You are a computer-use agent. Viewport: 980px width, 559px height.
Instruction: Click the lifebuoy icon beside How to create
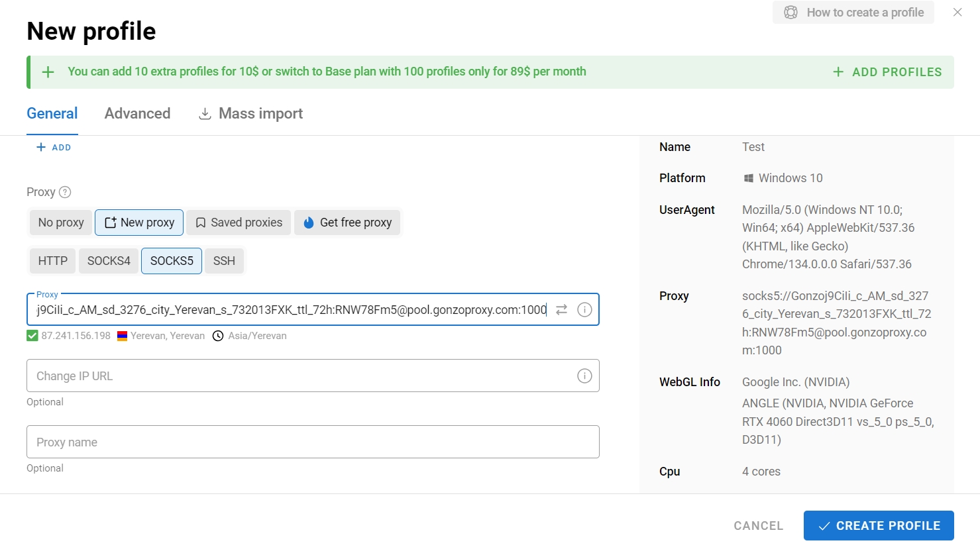(x=790, y=13)
